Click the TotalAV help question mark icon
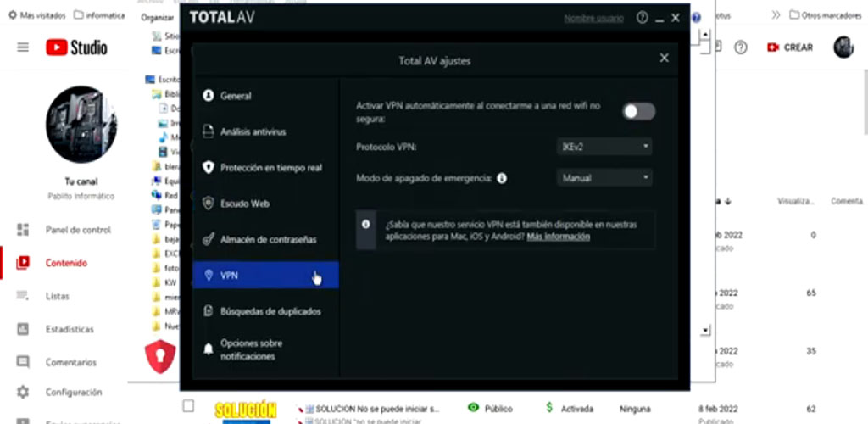This screenshot has height=424, width=868. 642,17
